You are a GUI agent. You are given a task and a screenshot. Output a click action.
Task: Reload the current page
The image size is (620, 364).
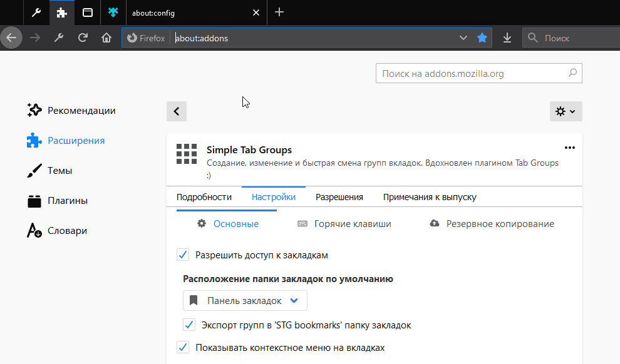coord(83,38)
